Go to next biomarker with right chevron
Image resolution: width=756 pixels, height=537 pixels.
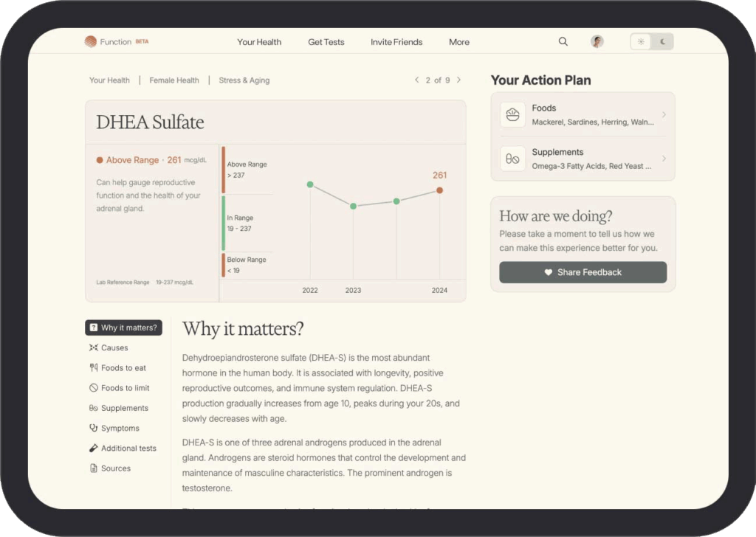click(x=458, y=80)
